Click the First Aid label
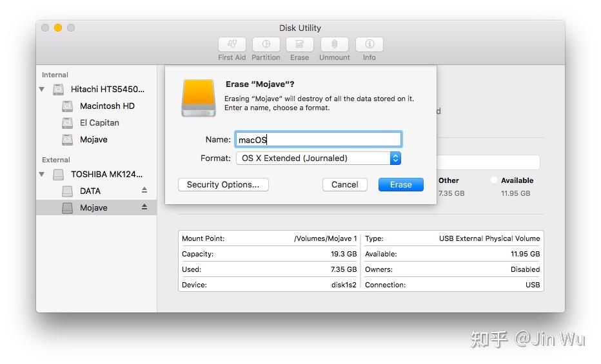 coord(232,57)
